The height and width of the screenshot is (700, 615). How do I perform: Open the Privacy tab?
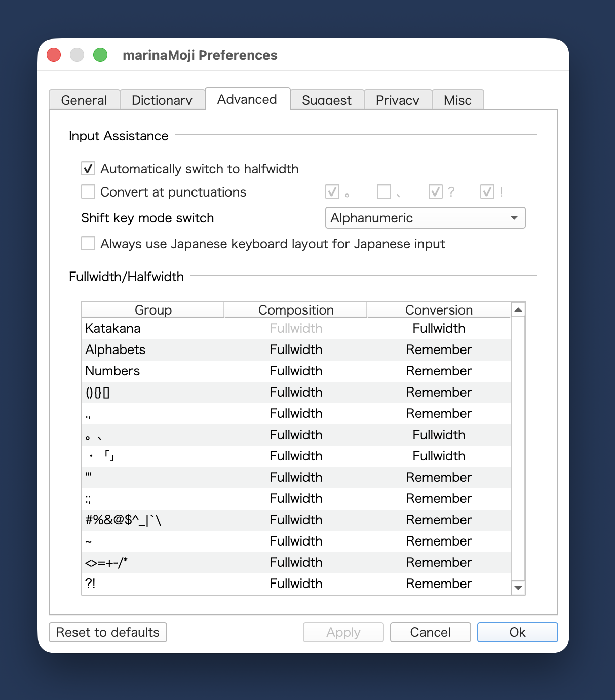(398, 100)
